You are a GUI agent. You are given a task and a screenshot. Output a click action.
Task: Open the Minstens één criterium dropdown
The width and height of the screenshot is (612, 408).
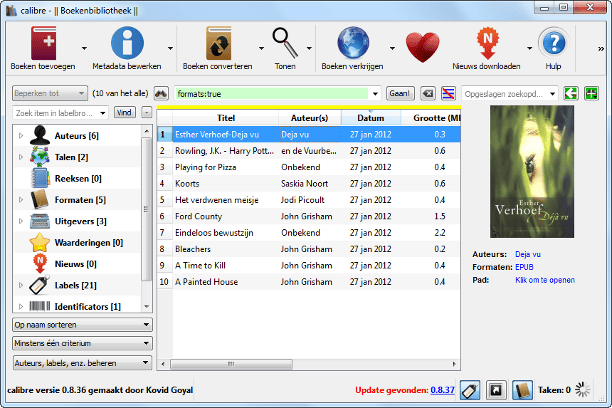click(82, 344)
